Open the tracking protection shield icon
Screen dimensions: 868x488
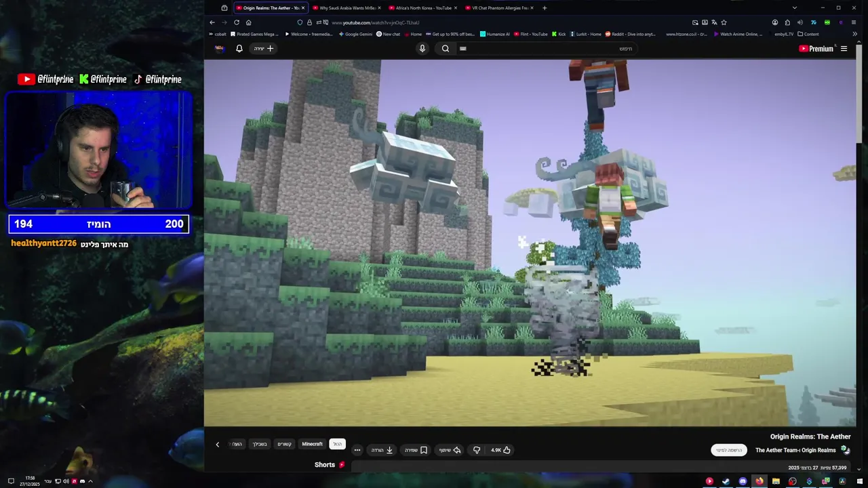[300, 22]
